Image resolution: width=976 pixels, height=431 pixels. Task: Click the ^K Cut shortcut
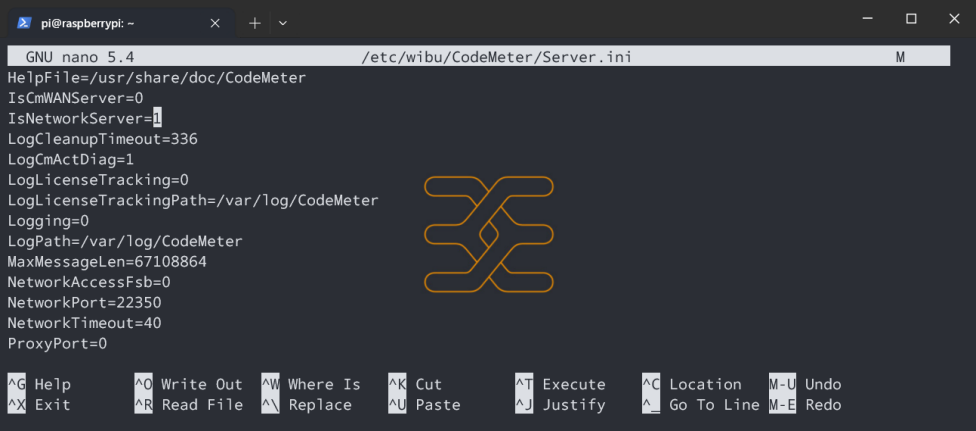[415, 384]
